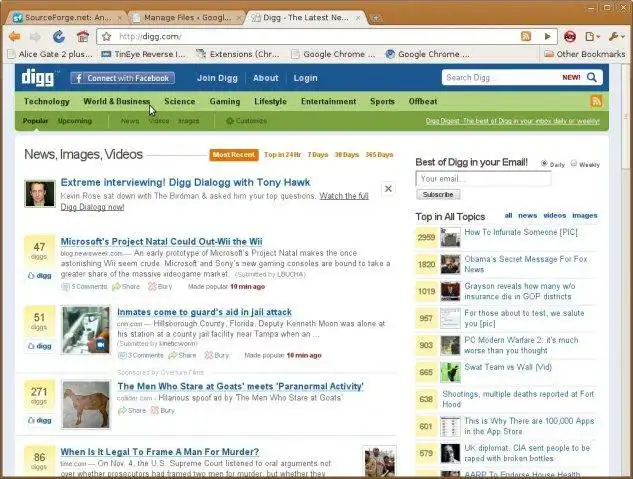Open 5 Comments on Project Natal story
Screen dimensions: 633x479
pyautogui.click(x=84, y=287)
